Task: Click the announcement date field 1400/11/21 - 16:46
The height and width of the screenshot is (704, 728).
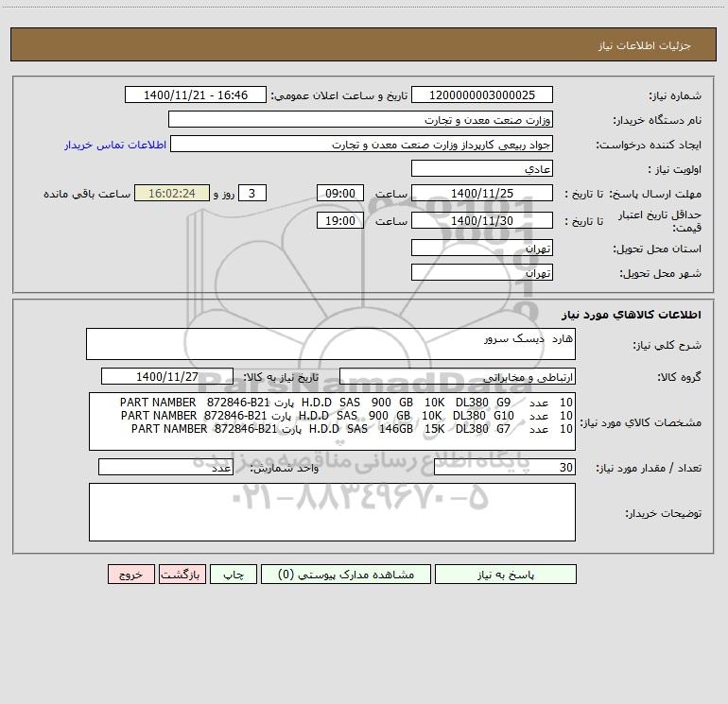Action: (x=196, y=94)
